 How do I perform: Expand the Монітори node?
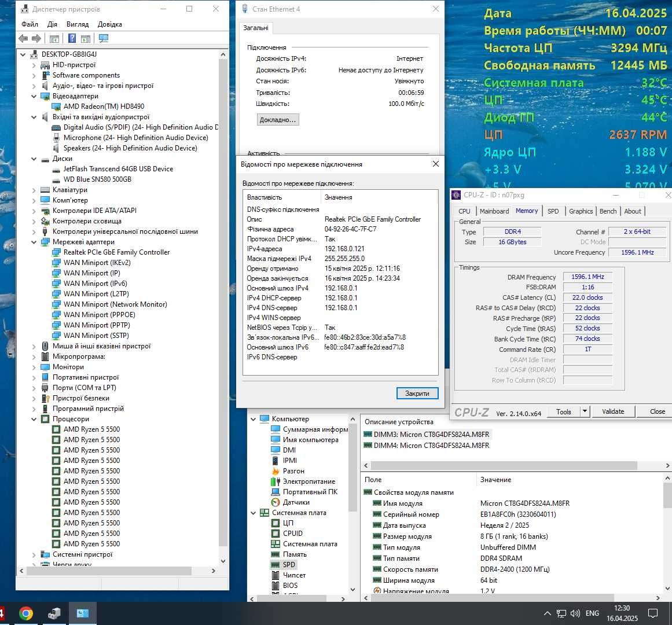(x=34, y=367)
